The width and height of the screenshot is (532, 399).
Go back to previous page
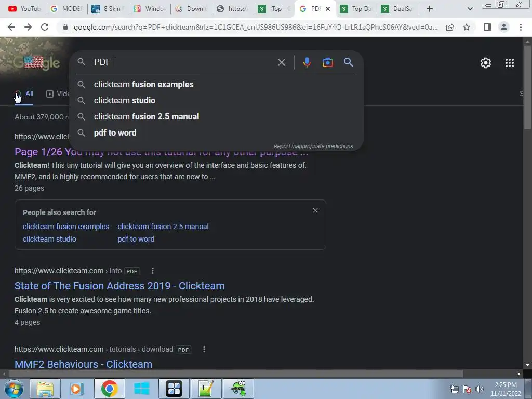click(x=11, y=27)
